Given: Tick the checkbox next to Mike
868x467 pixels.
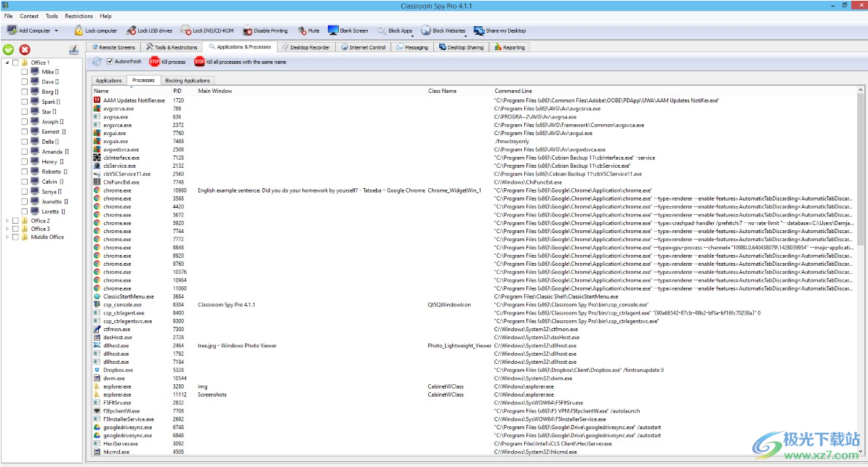Looking at the screenshot, I should (x=25, y=72).
